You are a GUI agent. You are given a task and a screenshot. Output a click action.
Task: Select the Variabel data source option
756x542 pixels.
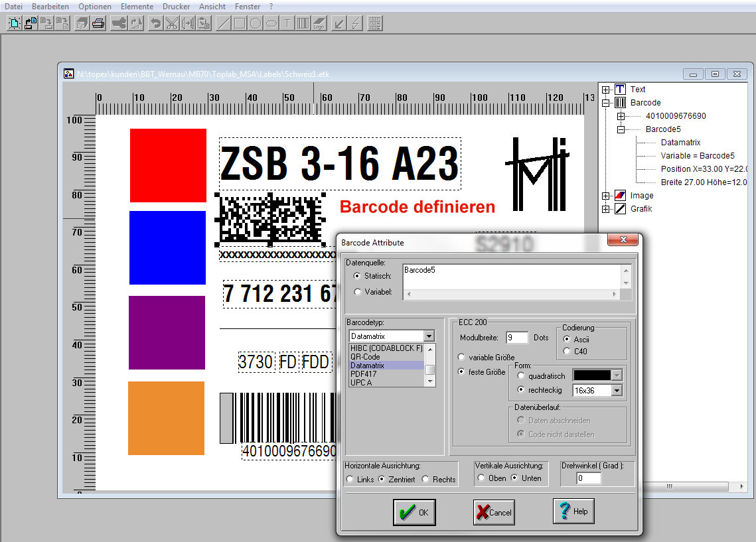tap(357, 292)
